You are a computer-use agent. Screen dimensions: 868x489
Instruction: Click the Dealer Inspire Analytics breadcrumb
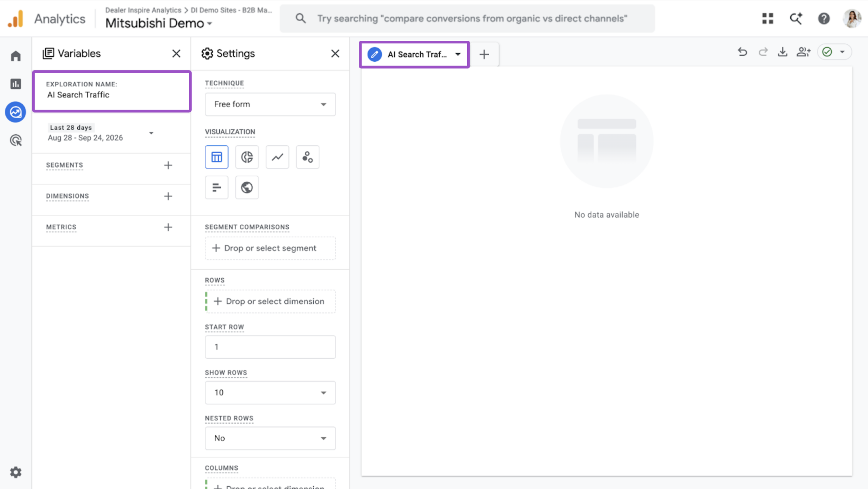tap(143, 10)
